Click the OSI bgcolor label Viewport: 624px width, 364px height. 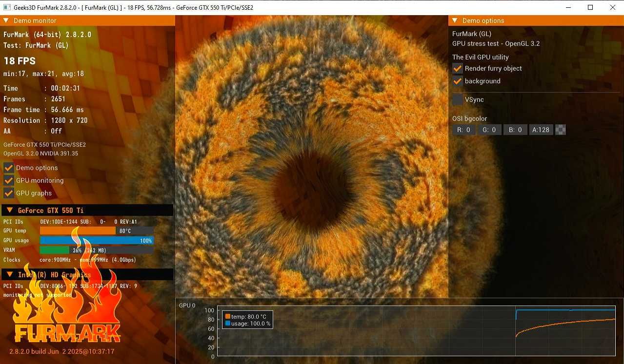click(469, 118)
